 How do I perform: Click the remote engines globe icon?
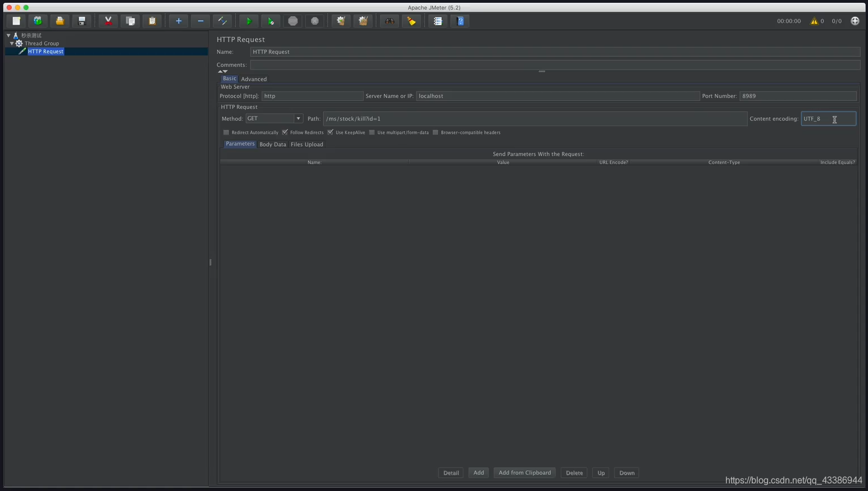[x=855, y=21]
